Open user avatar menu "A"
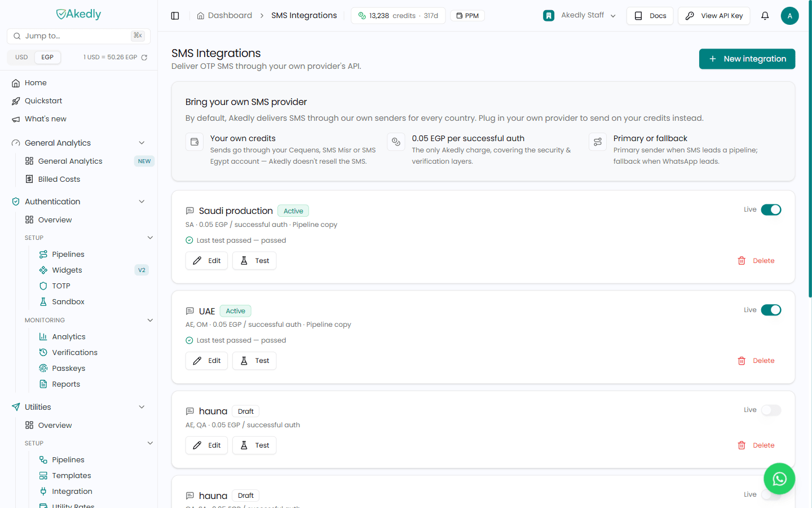The height and width of the screenshot is (508, 812). click(789, 16)
